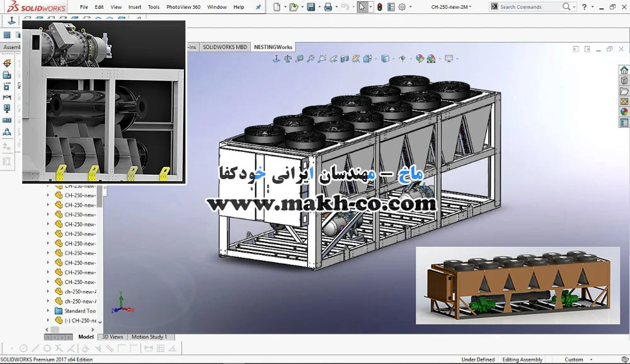Activate the Select cursor tool

click(362, 7)
